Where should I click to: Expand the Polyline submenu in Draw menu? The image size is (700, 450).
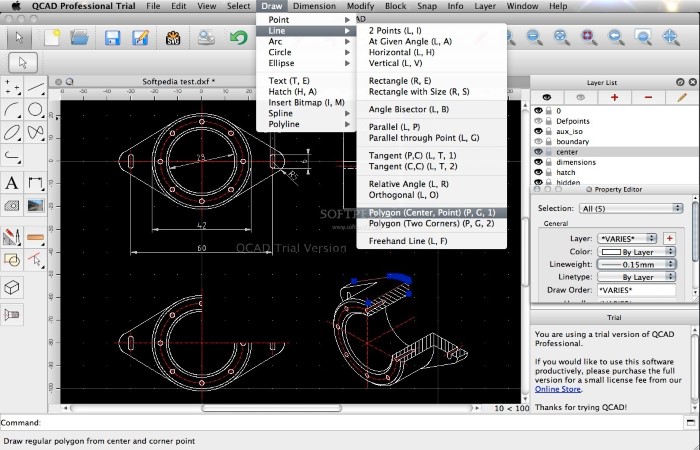coord(306,124)
